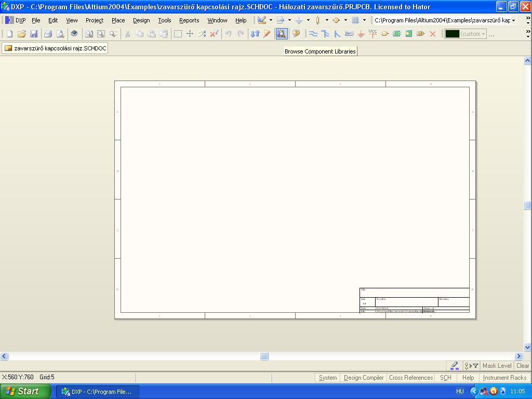
Task: Click the horizontal scrollbar thumb
Action: point(264,356)
